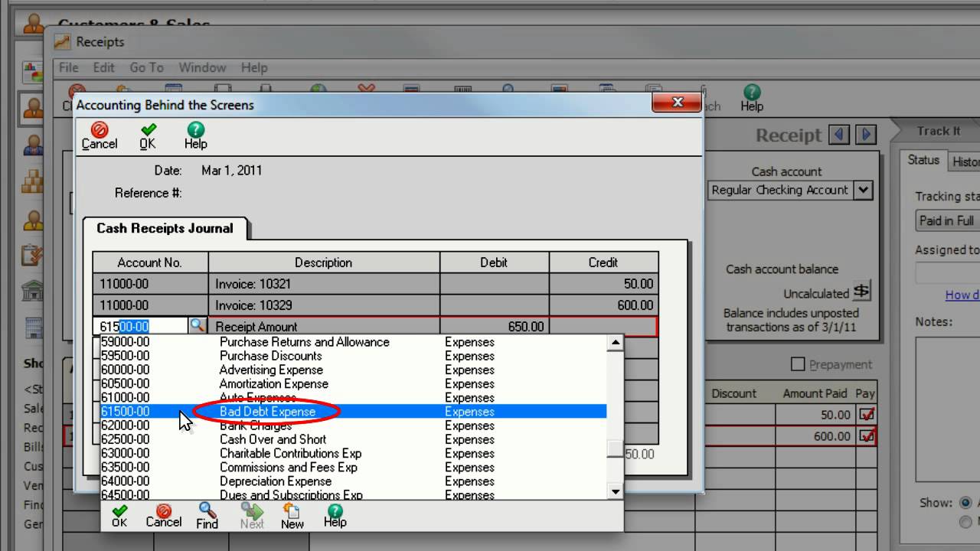Go to previous receipt with left arrow
The width and height of the screenshot is (980, 551).
(840, 135)
